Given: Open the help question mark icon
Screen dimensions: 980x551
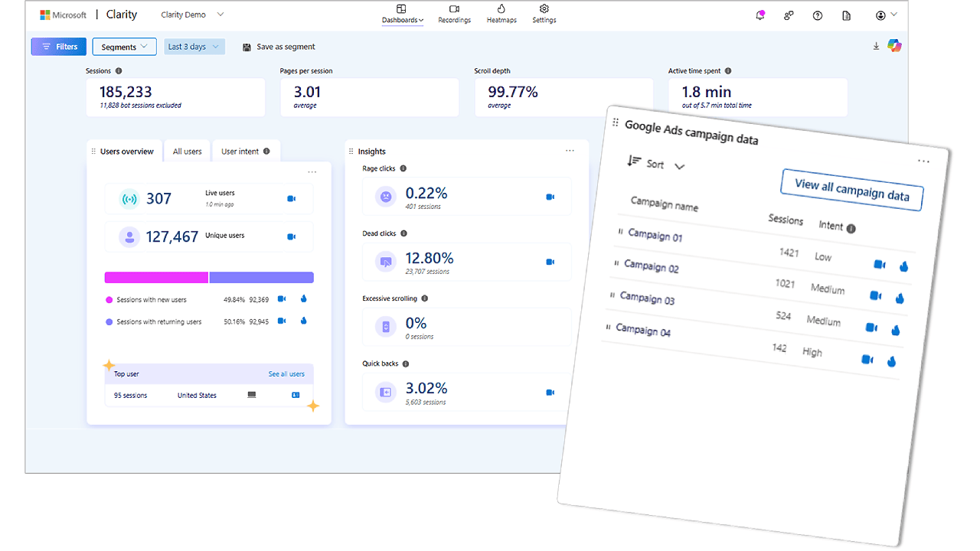Looking at the screenshot, I should coord(818,15).
